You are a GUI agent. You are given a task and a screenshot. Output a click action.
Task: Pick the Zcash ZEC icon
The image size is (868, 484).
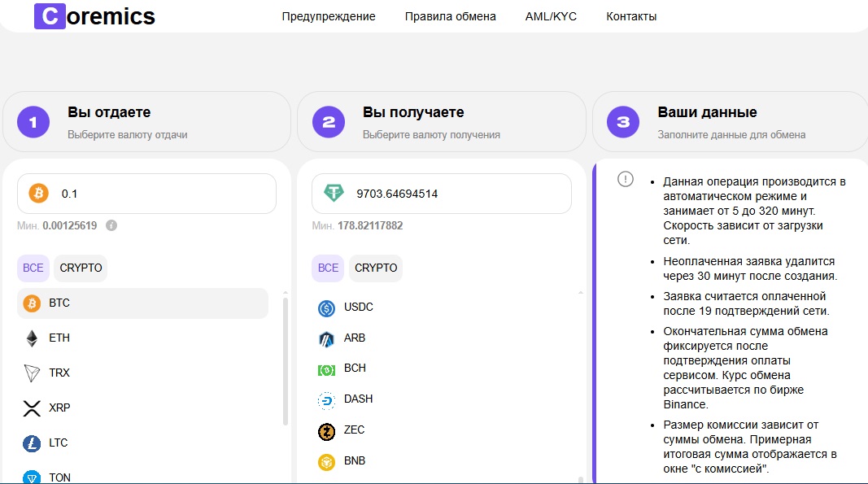click(x=327, y=431)
